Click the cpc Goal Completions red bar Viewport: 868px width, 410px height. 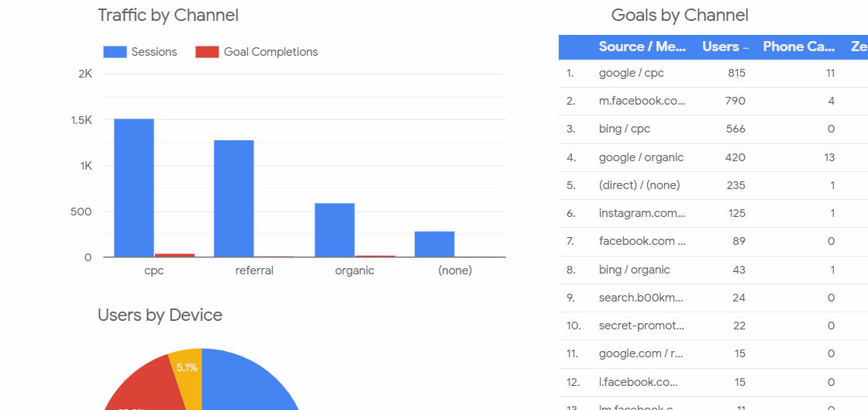(174, 255)
